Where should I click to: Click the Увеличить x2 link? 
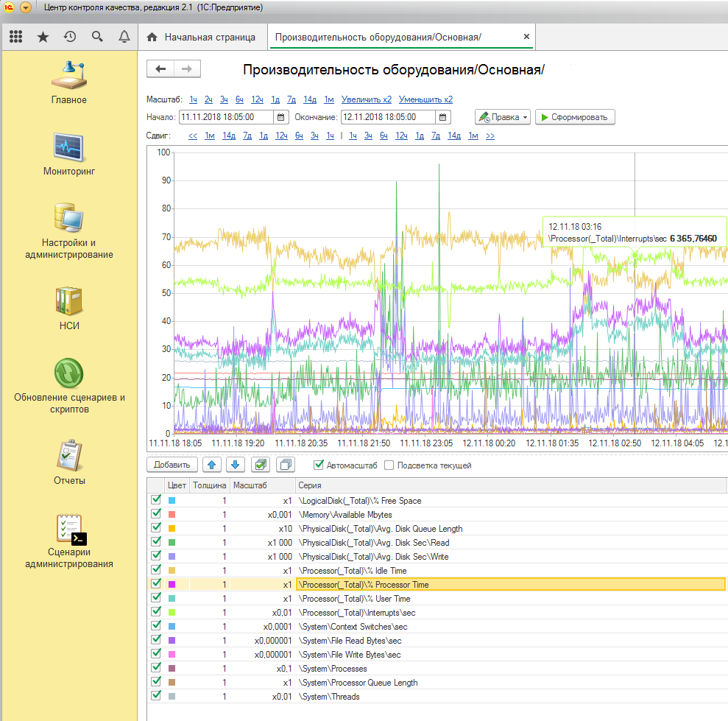point(367,99)
